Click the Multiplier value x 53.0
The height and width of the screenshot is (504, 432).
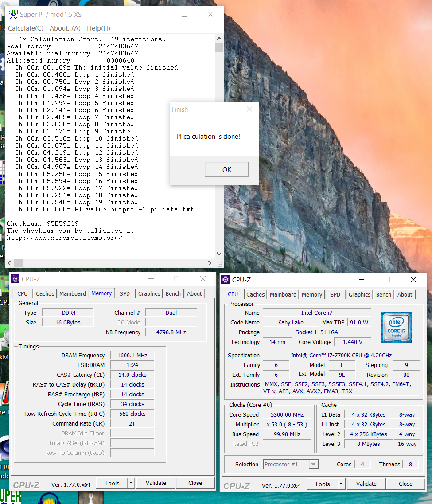click(287, 424)
